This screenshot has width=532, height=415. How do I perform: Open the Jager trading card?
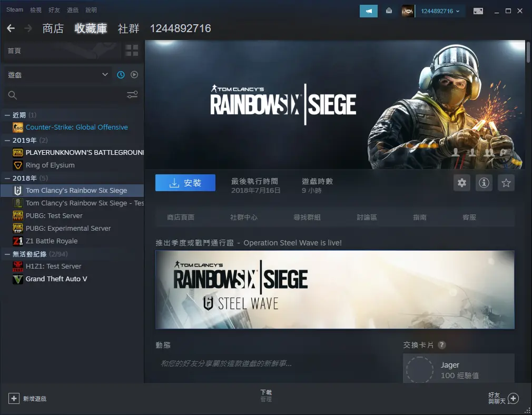click(x=459, y=369)
